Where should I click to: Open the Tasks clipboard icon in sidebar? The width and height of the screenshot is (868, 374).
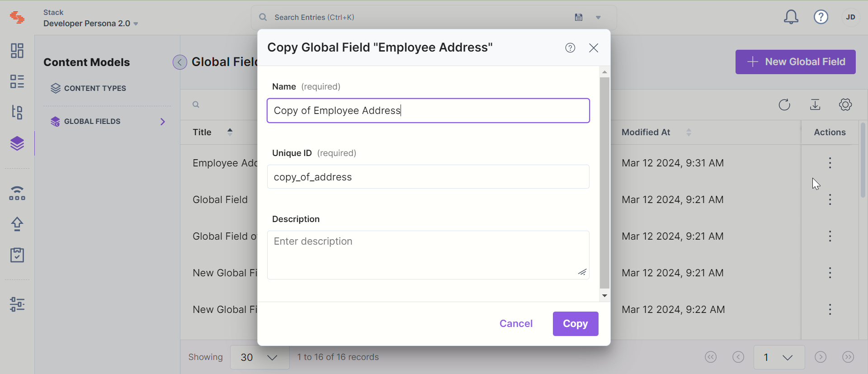pyautogui.click(x=17, y=255)
